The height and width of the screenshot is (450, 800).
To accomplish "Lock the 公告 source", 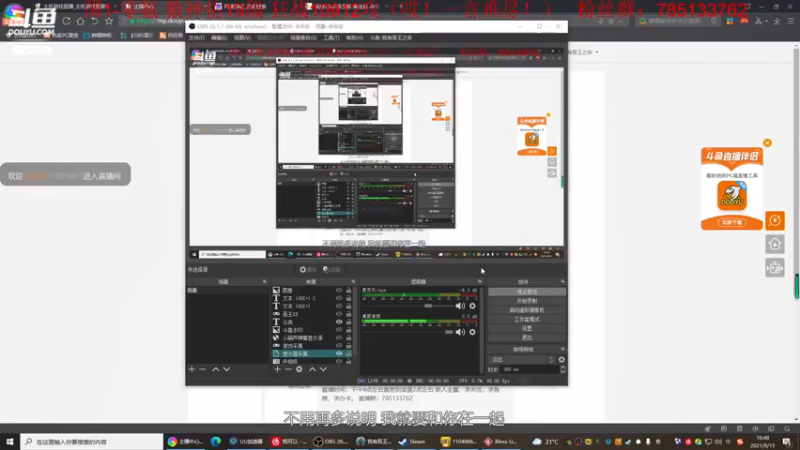I will point(348,322).
